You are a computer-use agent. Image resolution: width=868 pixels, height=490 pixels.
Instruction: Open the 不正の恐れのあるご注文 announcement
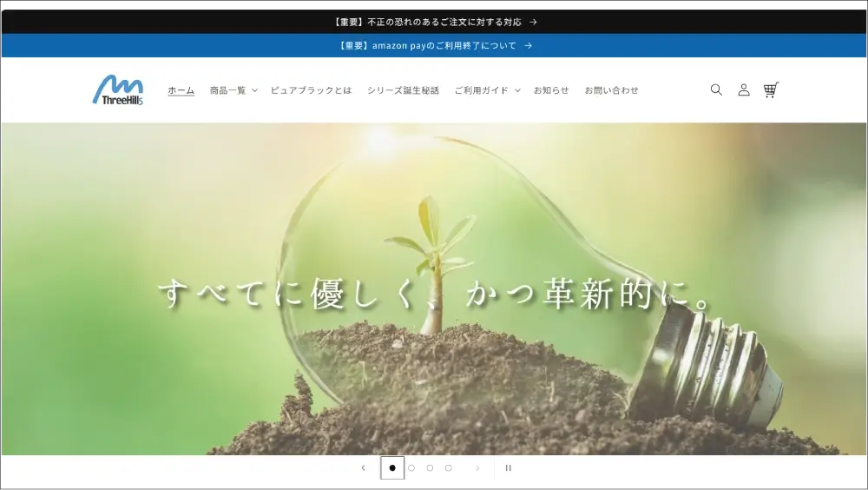pos(434,23)
